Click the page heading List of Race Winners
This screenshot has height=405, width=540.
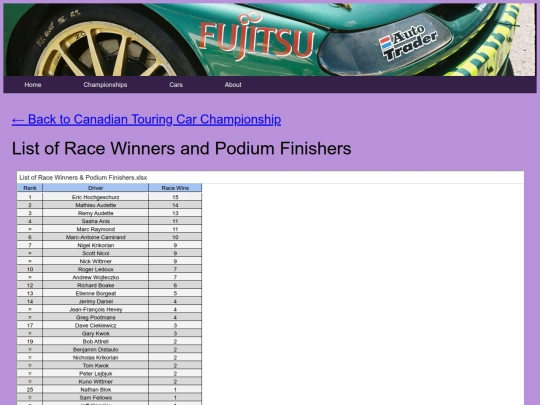(181, 148)
